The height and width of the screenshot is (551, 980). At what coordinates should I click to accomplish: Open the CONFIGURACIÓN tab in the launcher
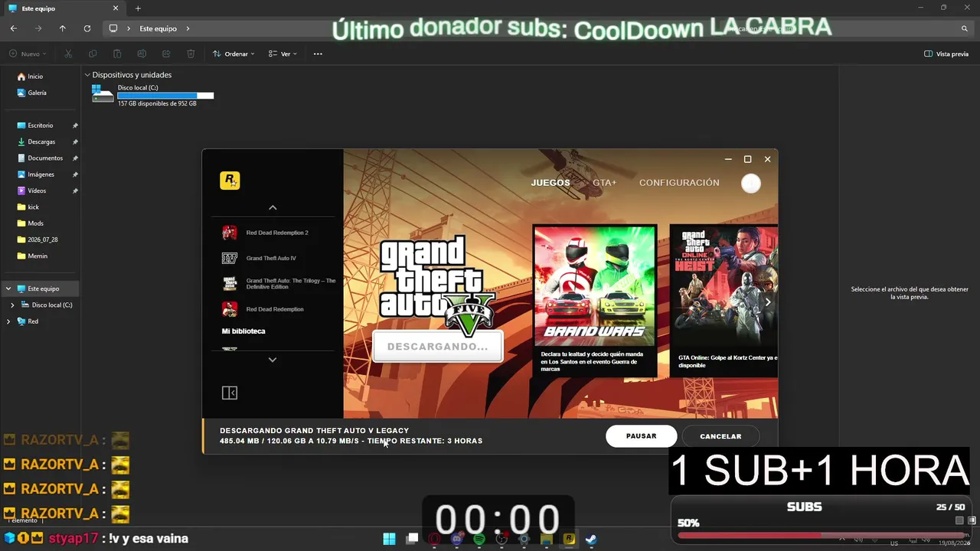click(x=679, y=183)
